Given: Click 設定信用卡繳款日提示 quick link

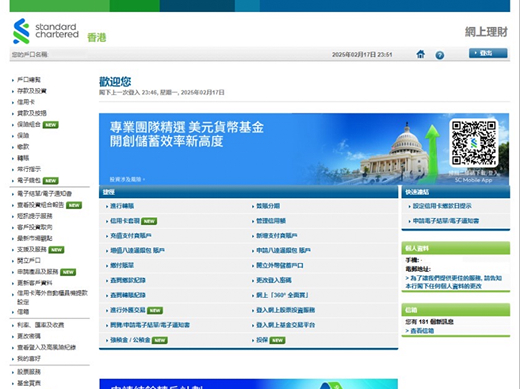Looking at the screenshot, I should click(442, 206).
